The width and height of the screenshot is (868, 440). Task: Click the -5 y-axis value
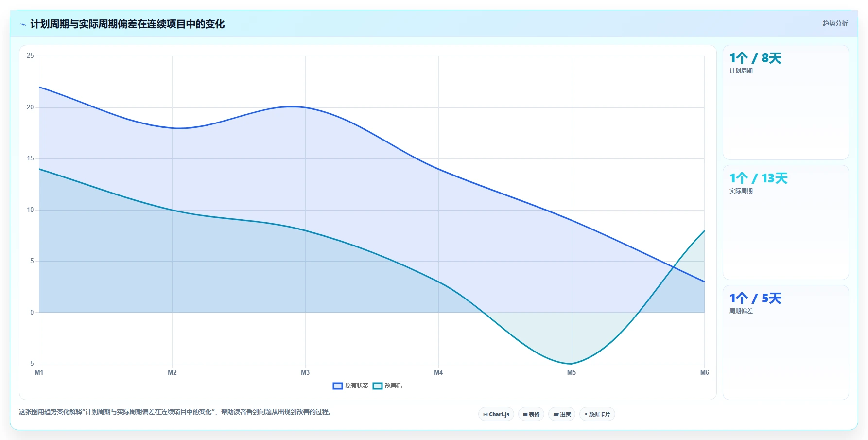(x=31, y=364)
